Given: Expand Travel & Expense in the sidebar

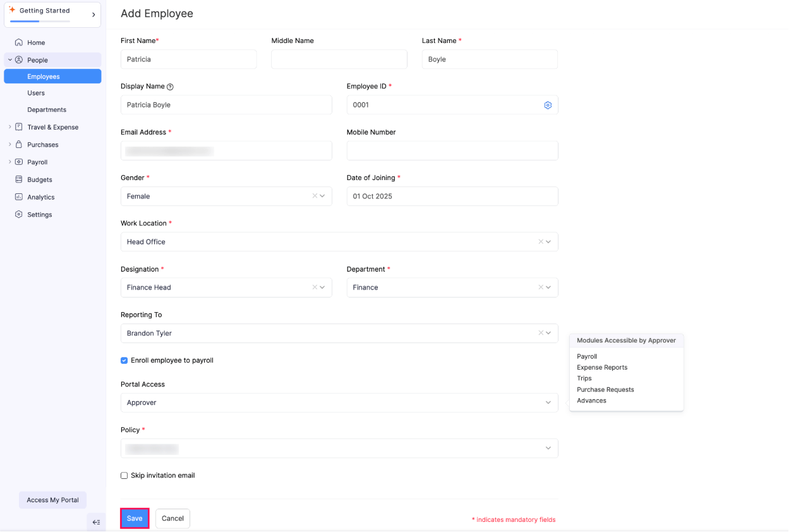Looking at the screenshot, I should [10, 127].
